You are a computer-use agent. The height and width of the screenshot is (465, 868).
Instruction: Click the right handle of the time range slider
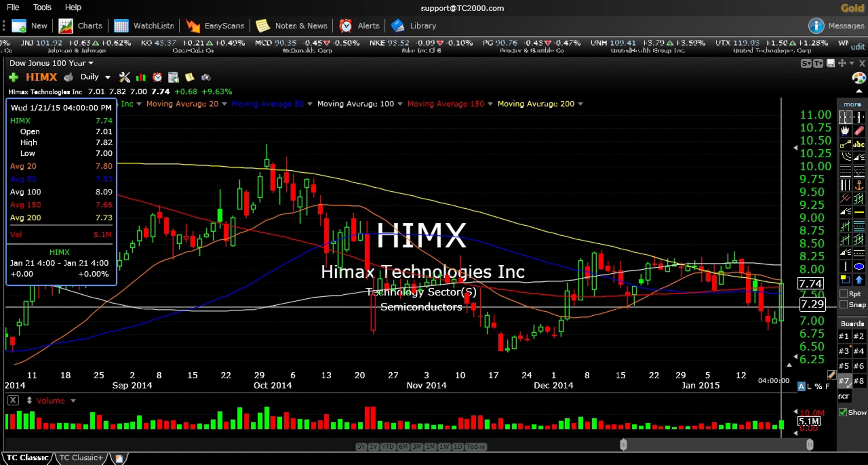tap(810, 444)
